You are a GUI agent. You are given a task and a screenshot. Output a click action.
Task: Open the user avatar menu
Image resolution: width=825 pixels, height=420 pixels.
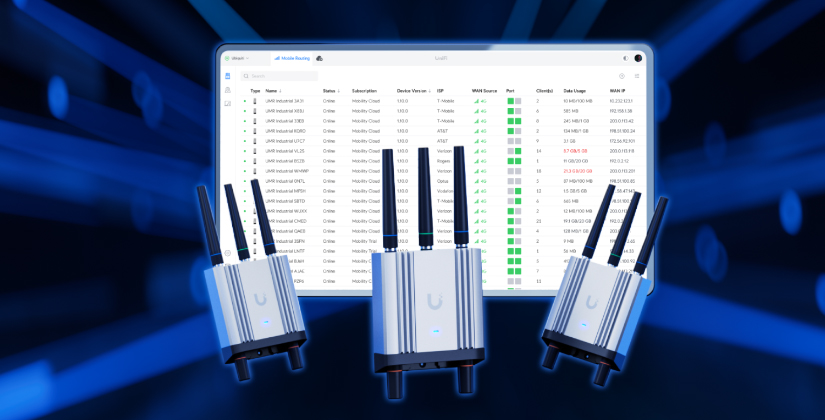638,58
